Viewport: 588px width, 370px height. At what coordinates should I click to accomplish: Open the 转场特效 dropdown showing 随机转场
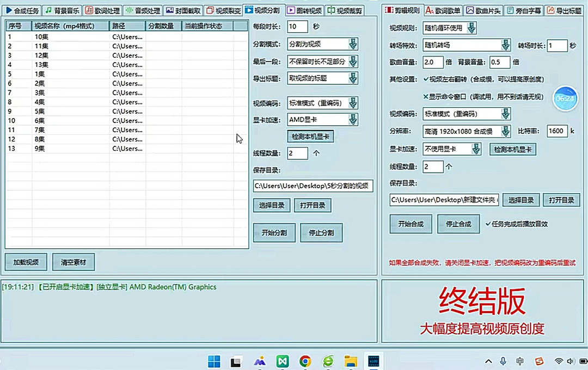coord(506,45)
